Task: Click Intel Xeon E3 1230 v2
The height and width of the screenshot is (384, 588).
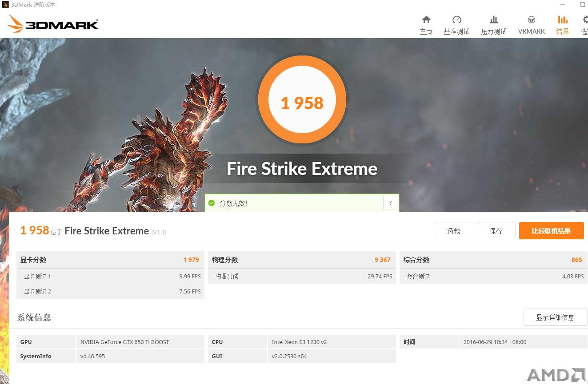Action: pos(299,342)
